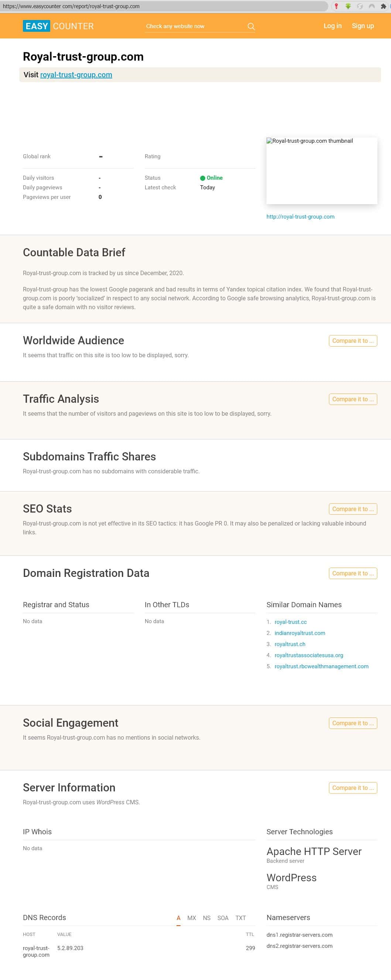The image size is (391, 980).
Task: Open the puzzle-piece extensions menu
Action: (x=383, y=6)
